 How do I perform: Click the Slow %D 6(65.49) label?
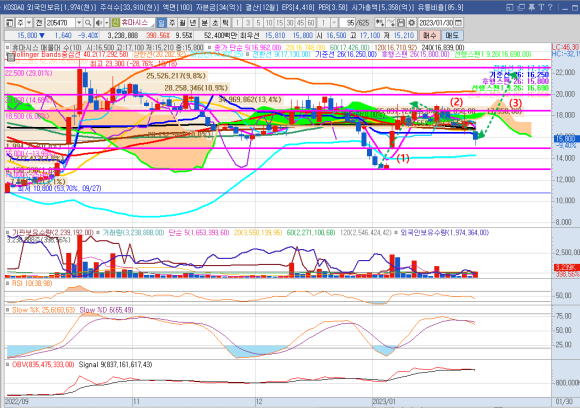point(107,310)
